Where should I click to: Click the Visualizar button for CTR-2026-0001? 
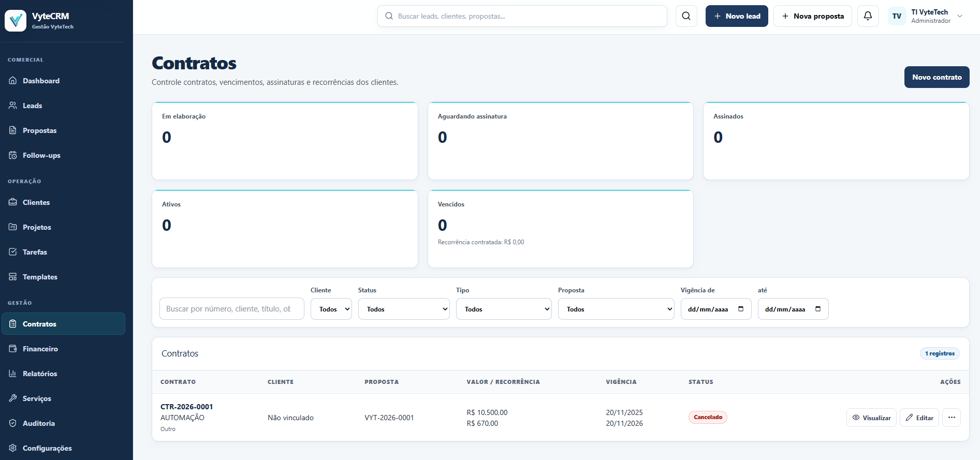872,418
